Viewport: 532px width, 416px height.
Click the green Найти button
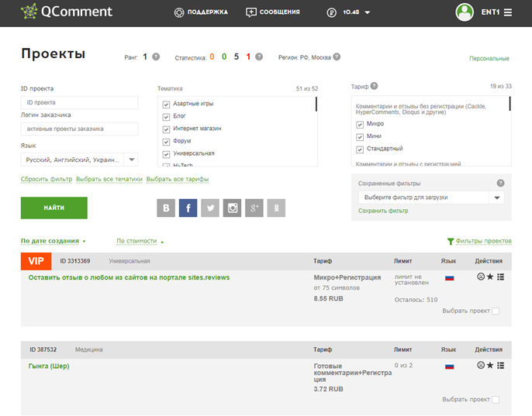pos(54,208)
